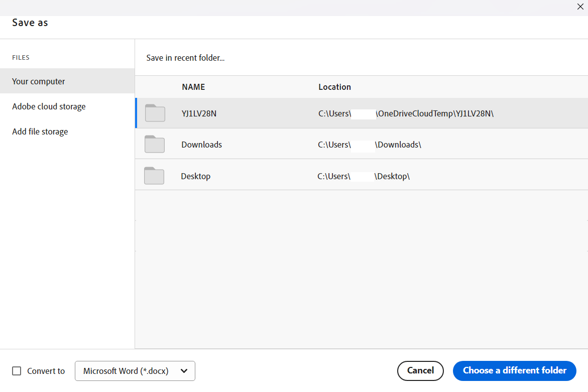Select the Desktop folder name

(x=195, y=176)
